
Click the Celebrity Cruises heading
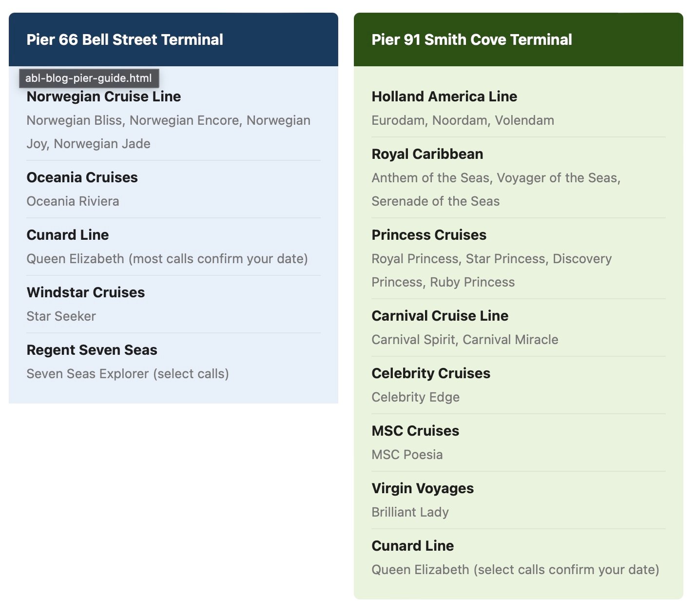tap(431, 373)
